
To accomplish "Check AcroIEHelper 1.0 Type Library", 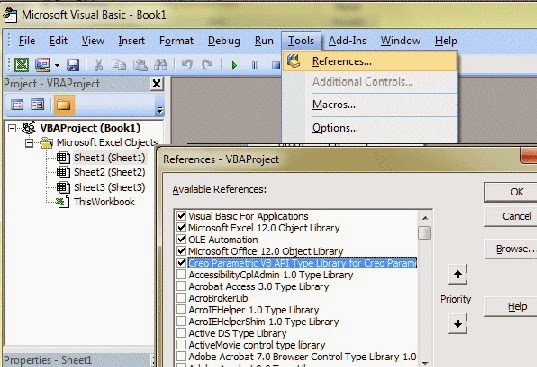I will click(181, 309).
